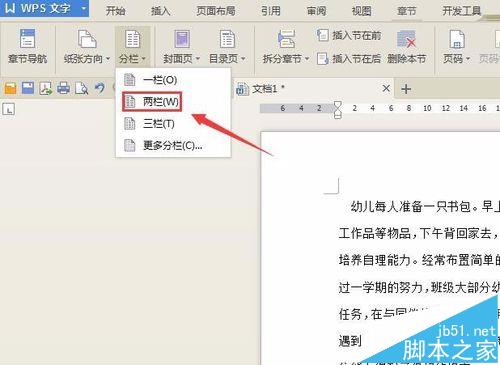Expand the 封面页 dropdown arrow
The width and height of the screenshot is (500, 365).
coord(198,59)
